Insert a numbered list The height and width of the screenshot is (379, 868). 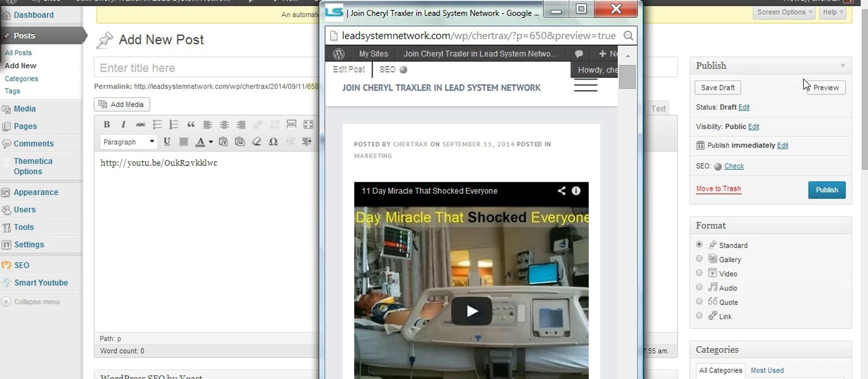pos(174,125)
